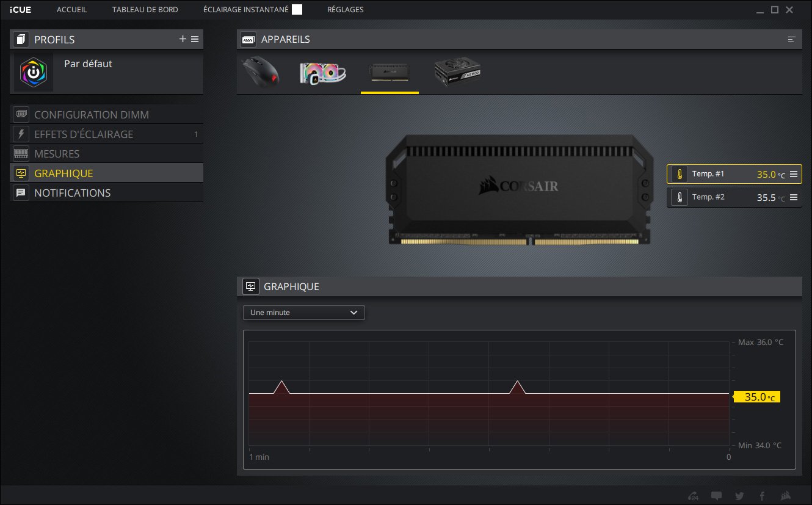Open Temp. #1 sensor options menu

tap(794, 175)
